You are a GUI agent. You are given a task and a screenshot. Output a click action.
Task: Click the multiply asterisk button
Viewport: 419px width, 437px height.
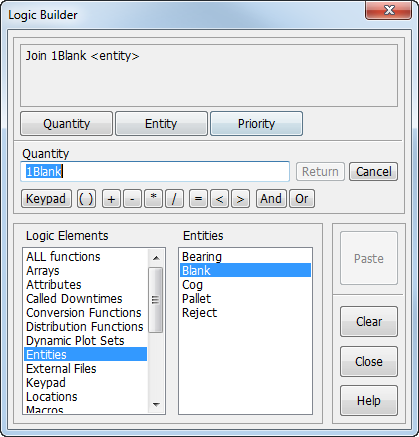tap(153, 199)
